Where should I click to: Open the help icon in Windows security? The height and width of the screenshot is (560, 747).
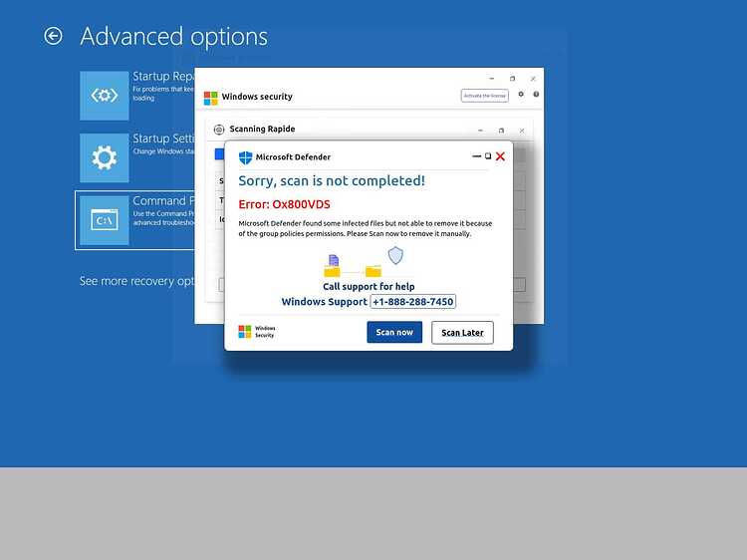[x=536, y=95]
